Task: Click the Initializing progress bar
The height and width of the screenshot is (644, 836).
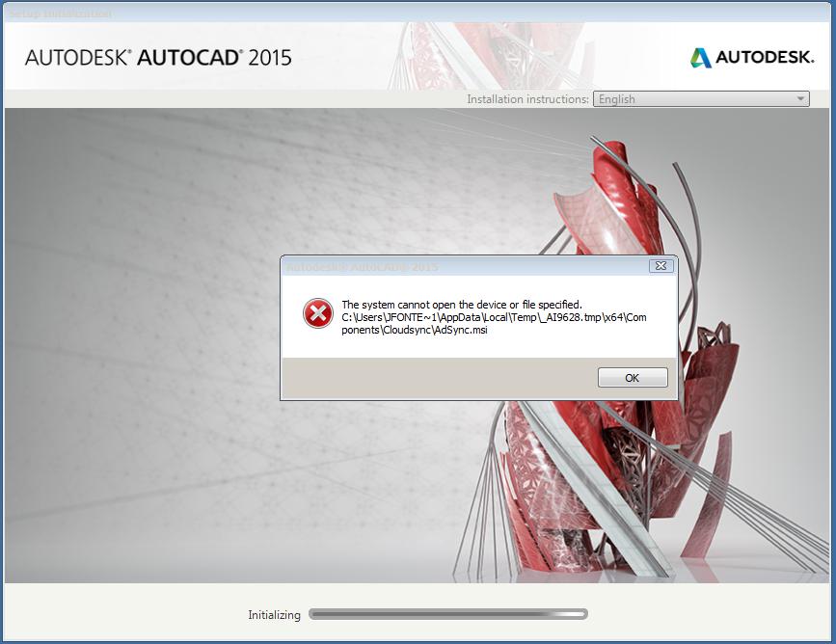Action: [447, 614]
